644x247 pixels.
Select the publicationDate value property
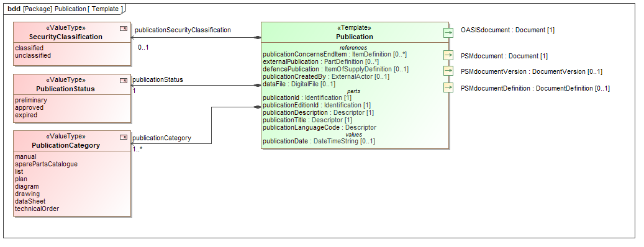point(319,141)
